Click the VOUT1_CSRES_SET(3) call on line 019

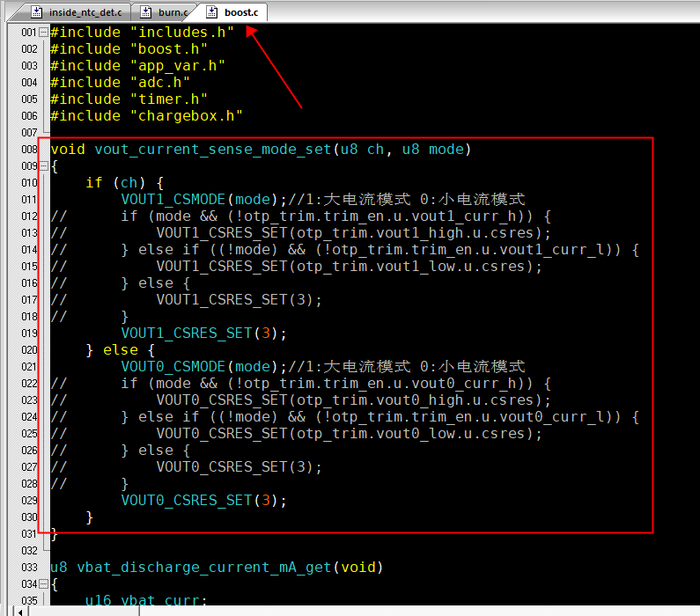click(x=203, y=334)
